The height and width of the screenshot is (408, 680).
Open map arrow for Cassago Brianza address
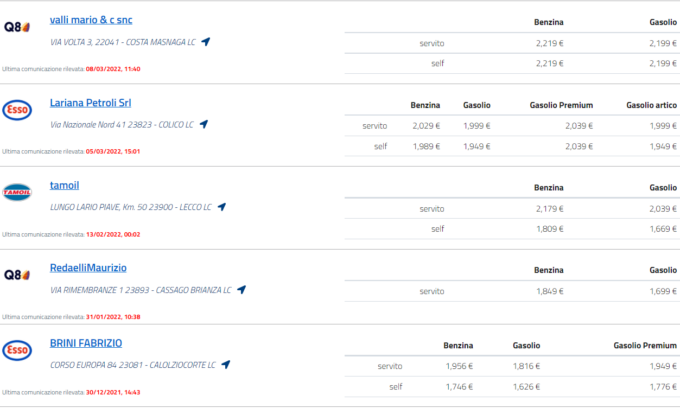click(x=241, y=290)
